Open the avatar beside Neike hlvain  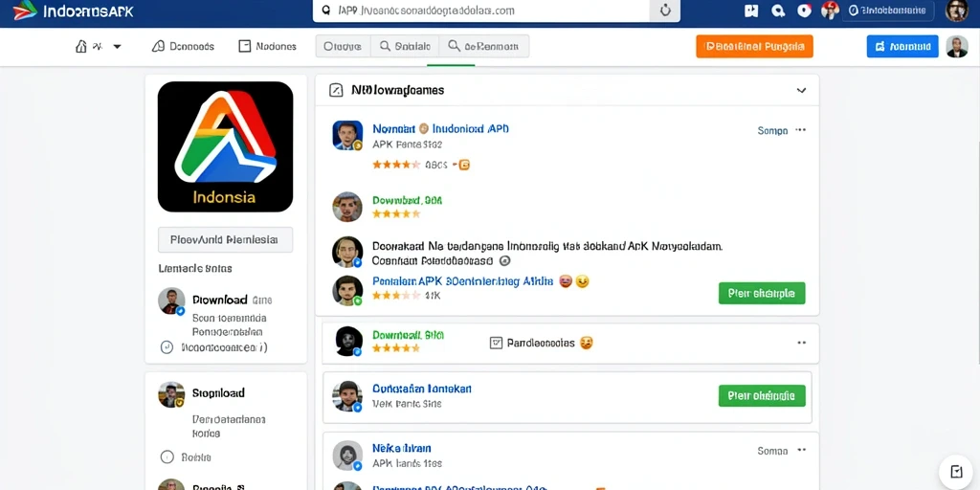pyautogui.click(x=347, y=456)
